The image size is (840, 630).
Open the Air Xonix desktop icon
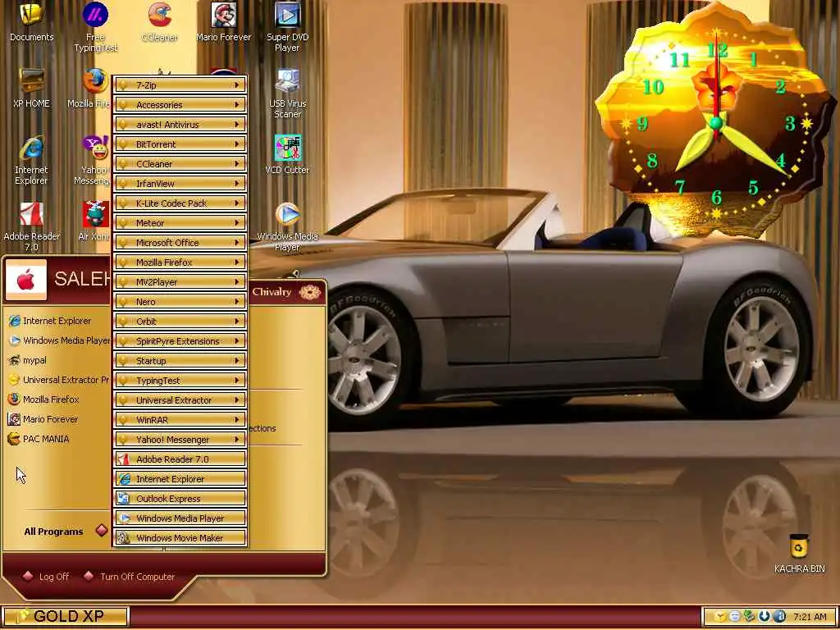[94, 221]
